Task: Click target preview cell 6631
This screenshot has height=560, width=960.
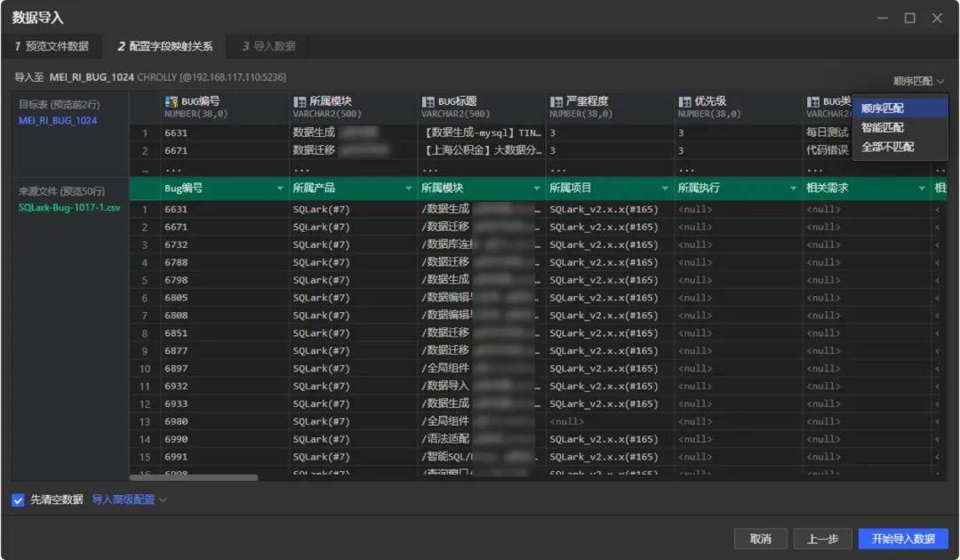Action: coord(225,132)
